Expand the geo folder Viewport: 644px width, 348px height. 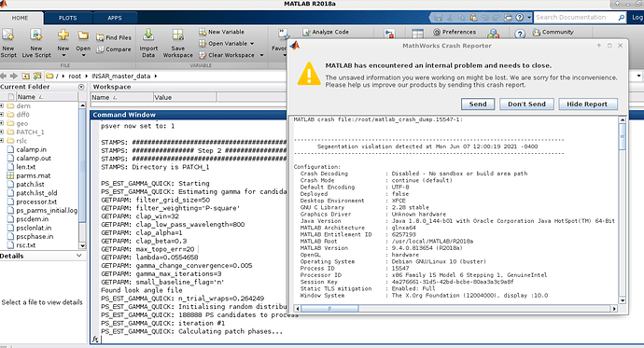2,123
